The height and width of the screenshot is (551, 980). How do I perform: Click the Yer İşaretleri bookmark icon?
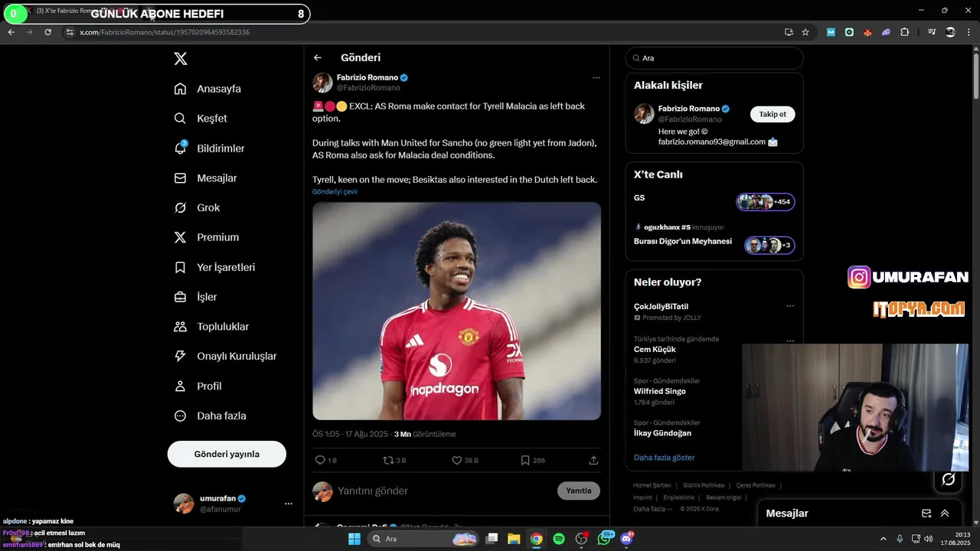click(180, 267)
